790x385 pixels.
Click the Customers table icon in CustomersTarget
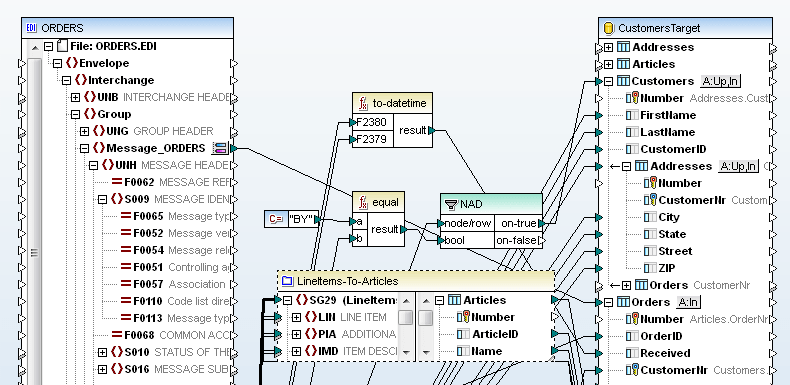623,81
